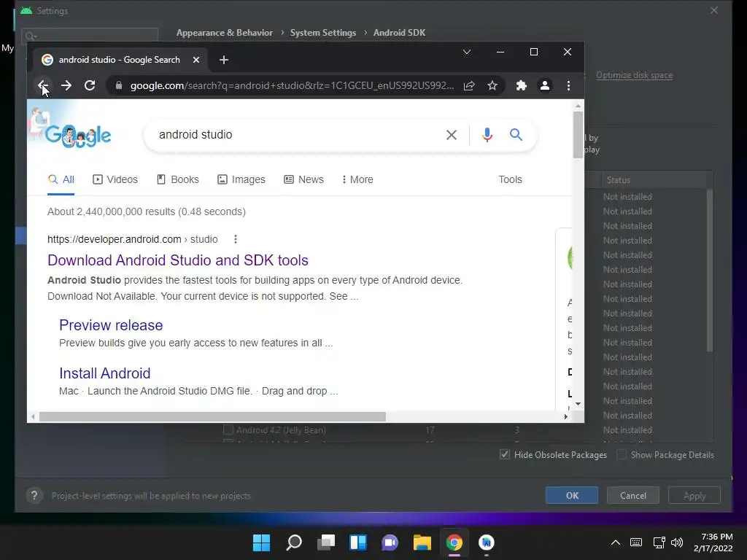The width and height of the screenshot is (747, 560).
Task: Open the Settings help question mark icon
Action: click(x=34, y=496)
